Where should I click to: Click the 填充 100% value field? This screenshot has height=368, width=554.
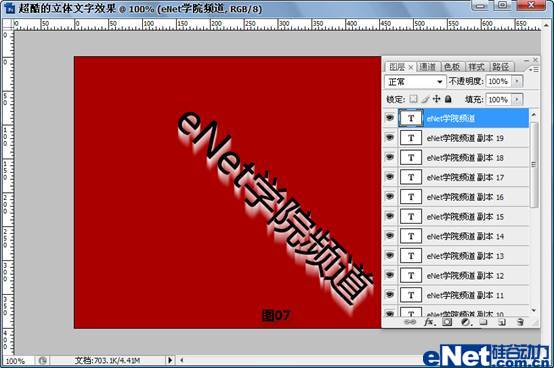pos(499,99)
